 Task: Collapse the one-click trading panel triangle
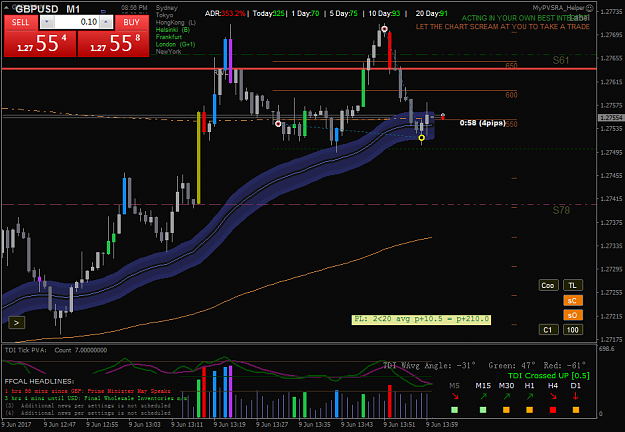click(6, 8)
